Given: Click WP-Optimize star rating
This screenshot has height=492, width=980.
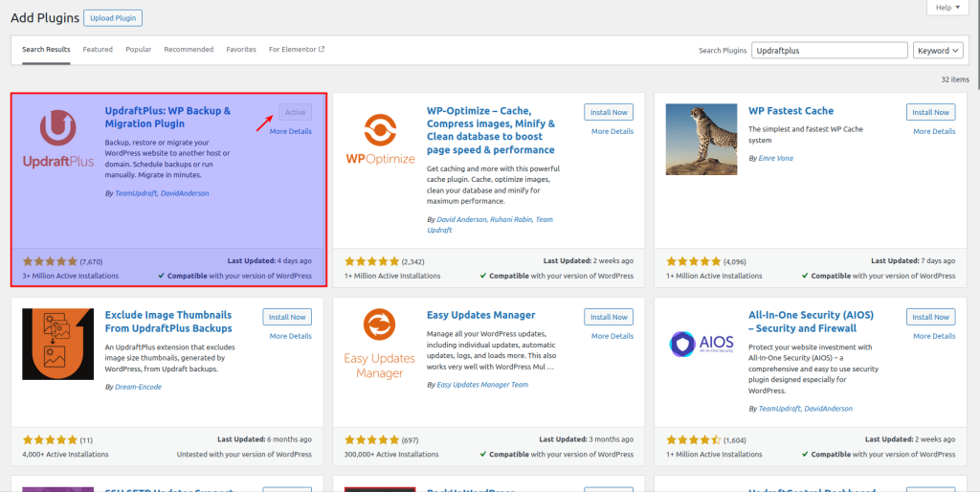Looking at the screenshot, I should point(372,260).
